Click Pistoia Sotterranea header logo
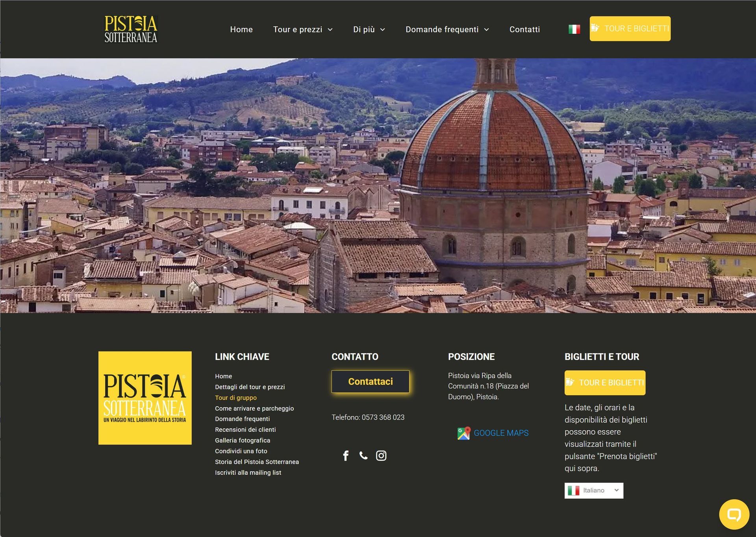The height and width of the screenshot is (537, 756). click(131, 29)
